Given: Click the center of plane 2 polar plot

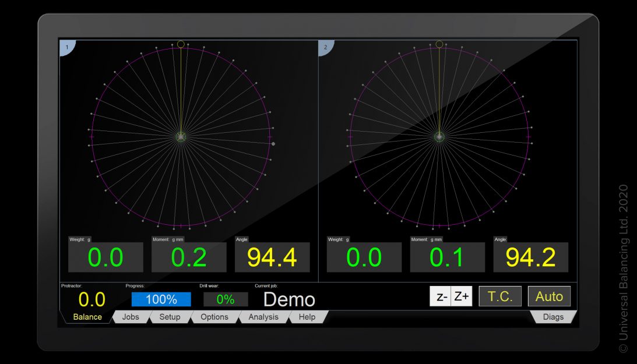Looking at the screenshot, I should click(439, 137).
